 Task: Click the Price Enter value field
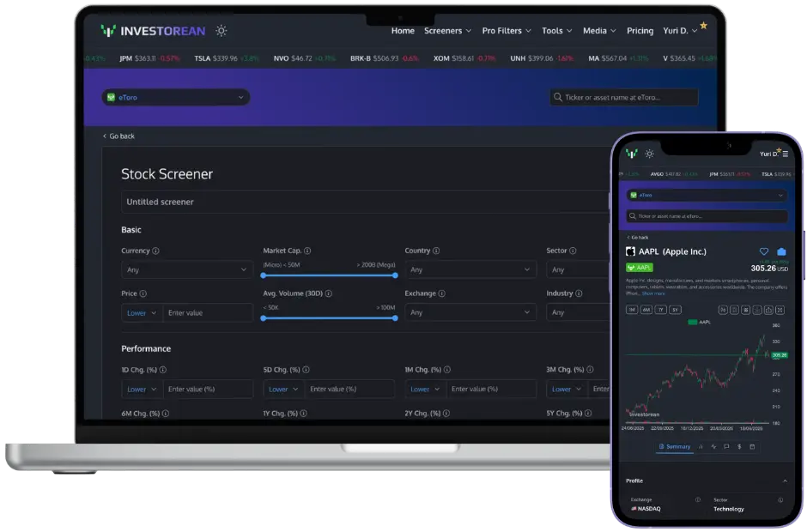pos(208,313)
